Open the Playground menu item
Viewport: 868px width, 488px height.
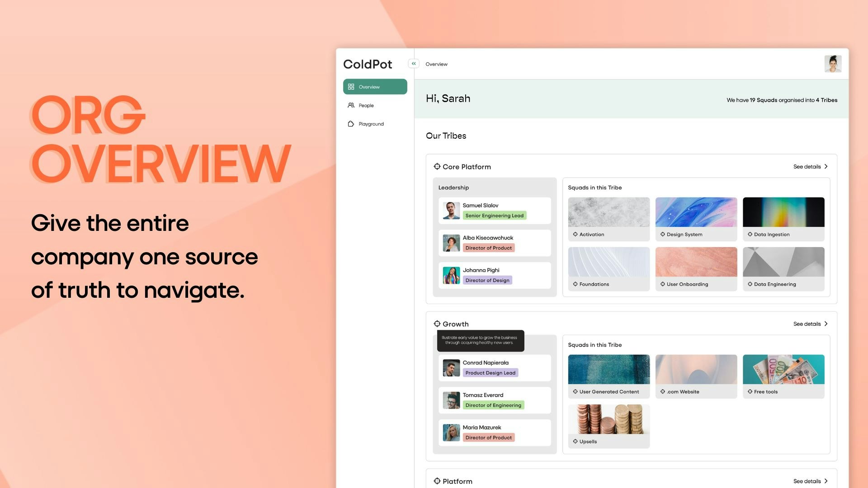click(375, 124)
